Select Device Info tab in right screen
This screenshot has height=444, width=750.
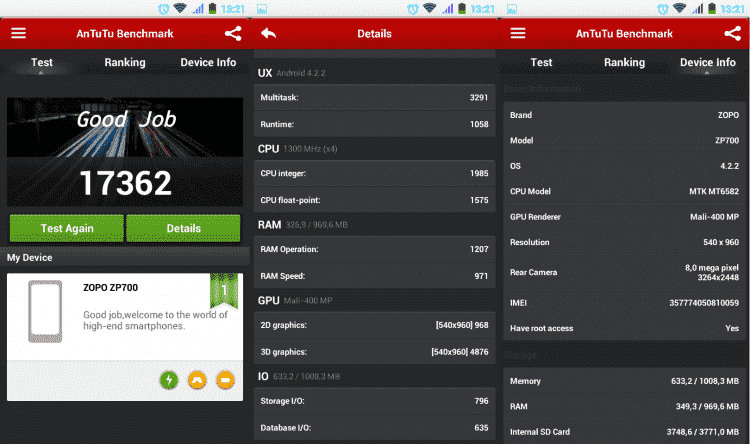coord(707,63)
